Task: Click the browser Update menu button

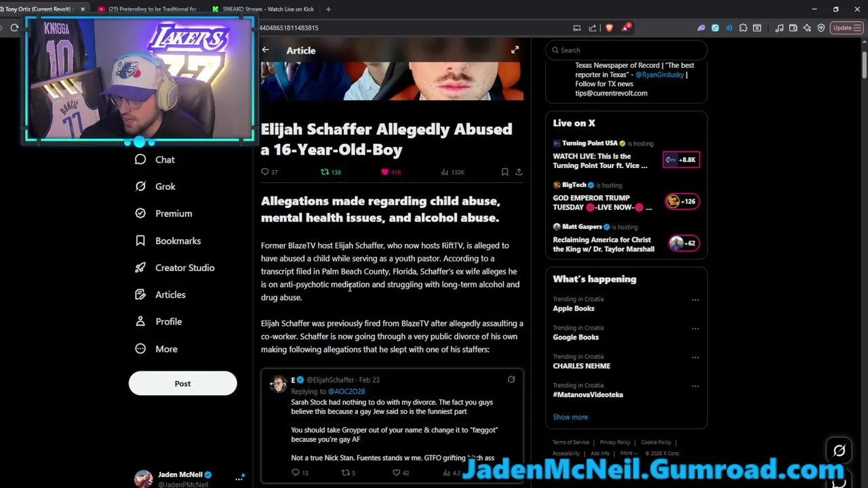Action: click(846, 28)
